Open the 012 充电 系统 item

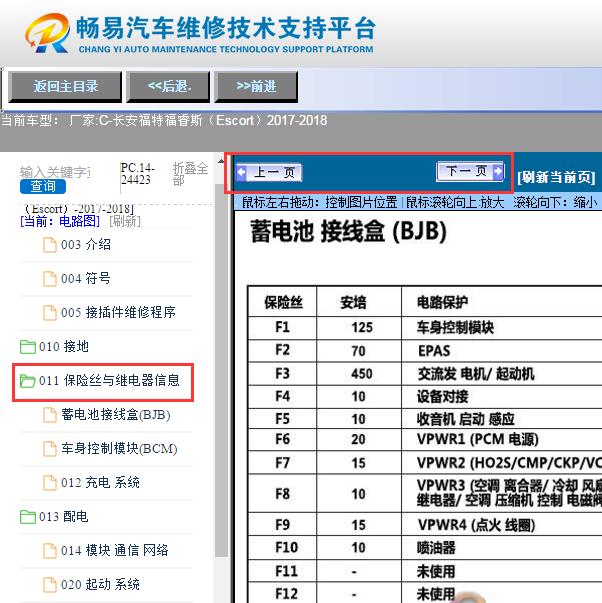click(100, 482)
